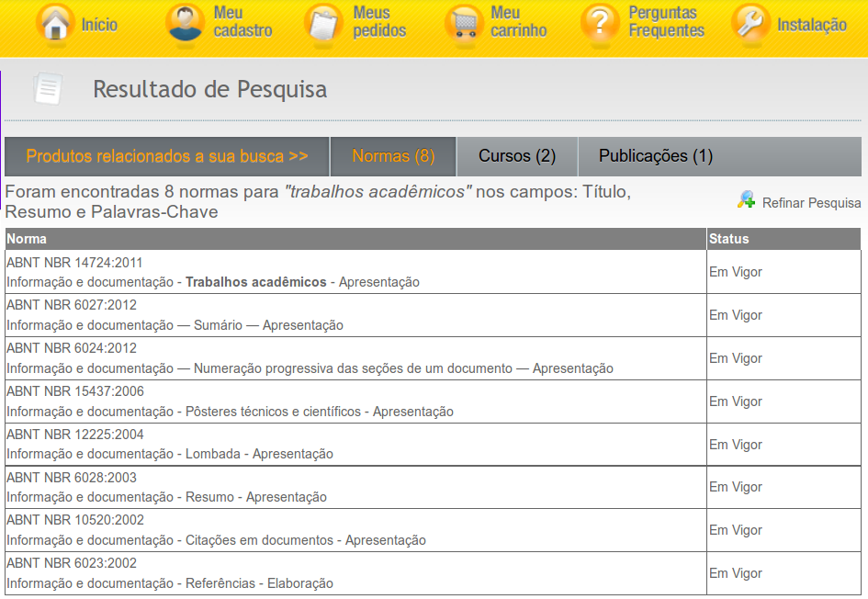Switch to the Normas (8) tab
This screenshot has width=868, height=599.
393,156
